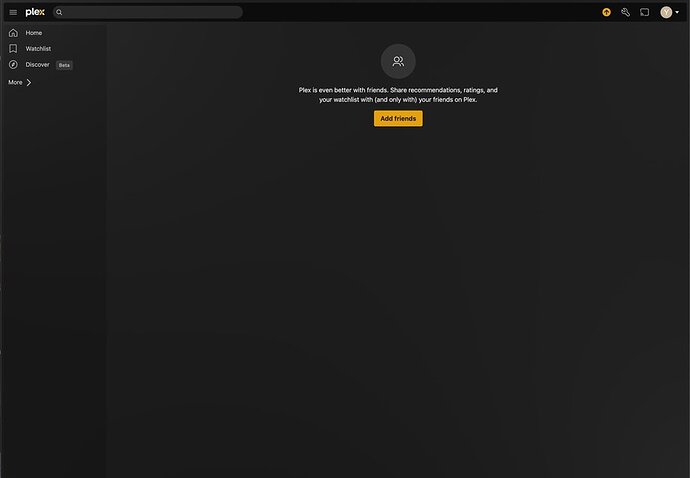Click the Add friends button

point(398,118)
